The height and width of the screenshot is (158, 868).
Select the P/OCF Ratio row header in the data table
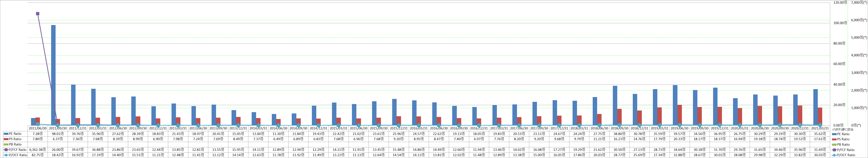15,155
